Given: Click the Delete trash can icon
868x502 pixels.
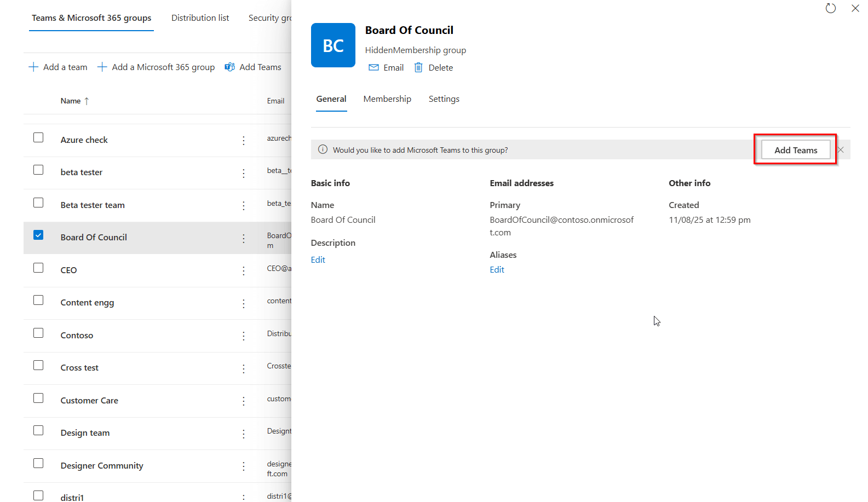Looking at the screenshot, I should point(418,67).
